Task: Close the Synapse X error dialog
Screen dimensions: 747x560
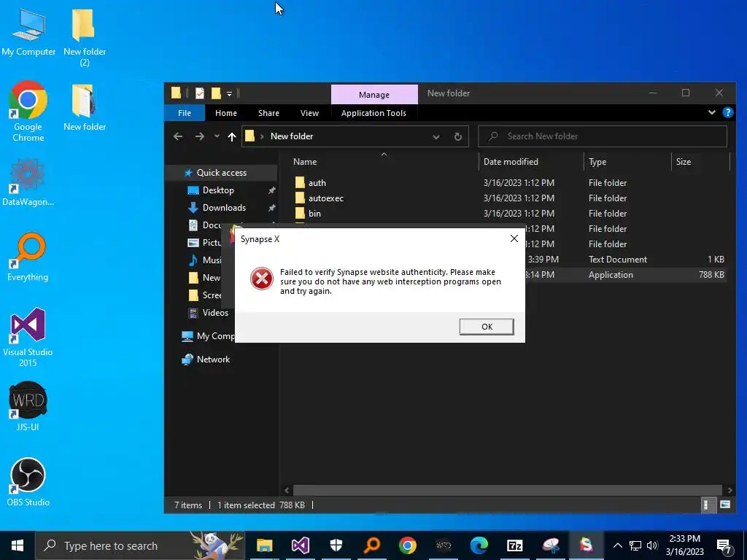Action: pyautogui.click(x=514, y=238)
